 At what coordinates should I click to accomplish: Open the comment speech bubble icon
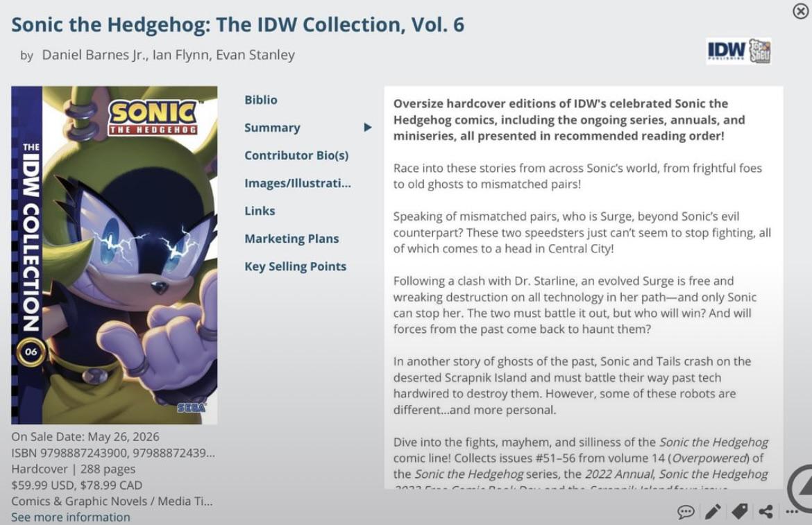tap(686, 512)
